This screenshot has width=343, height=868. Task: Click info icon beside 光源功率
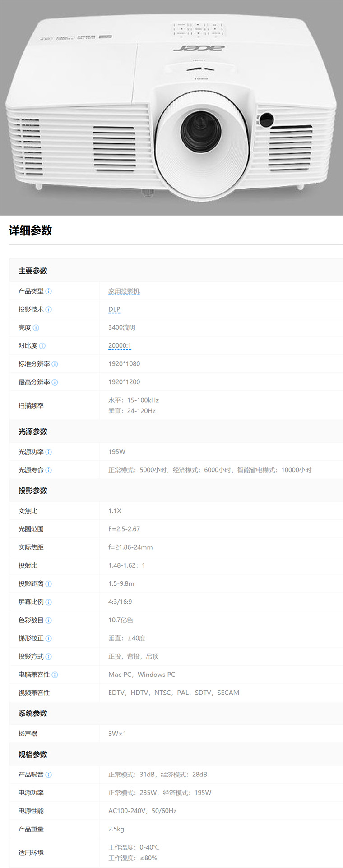pyautogui.click(x=49, y=452)
